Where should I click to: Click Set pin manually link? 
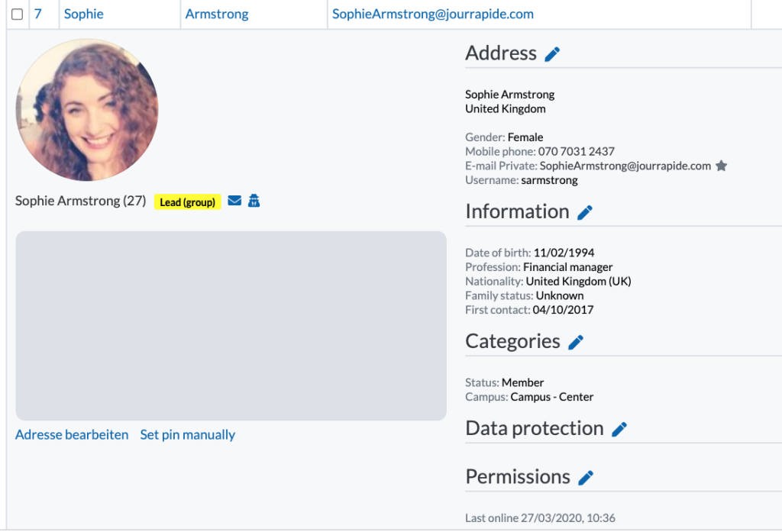coord(188,435)
